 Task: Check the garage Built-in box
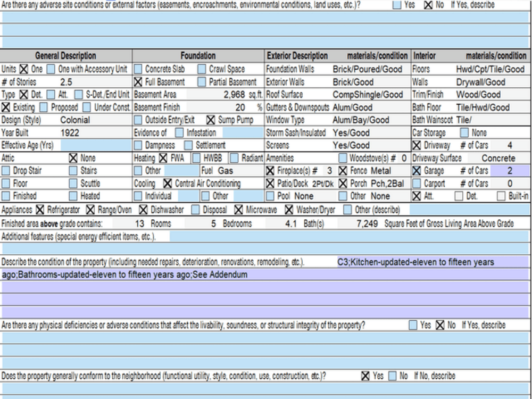click(501, 196)
